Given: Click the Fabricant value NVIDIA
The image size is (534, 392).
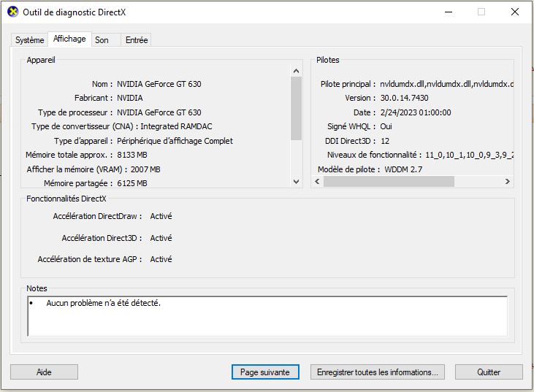Looking at the screenshot, I should (130, 98).
